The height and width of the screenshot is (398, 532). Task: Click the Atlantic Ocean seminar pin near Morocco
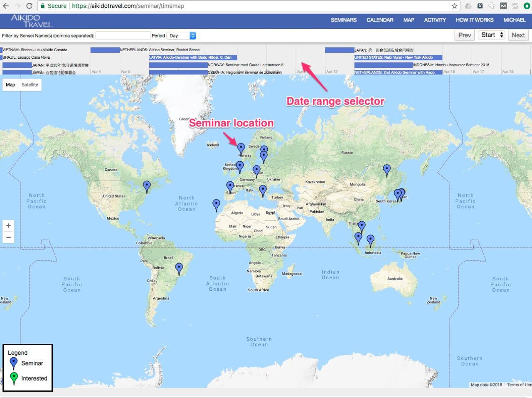tap(216, 204)
